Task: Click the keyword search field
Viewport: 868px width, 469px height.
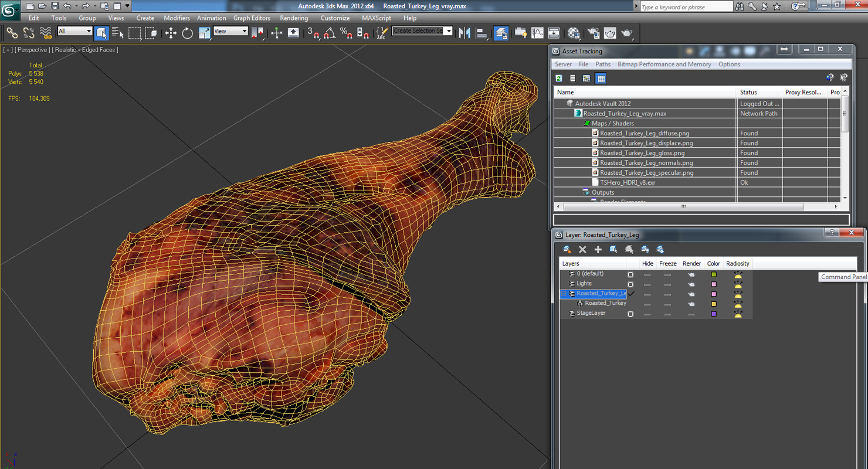Action: [686, 6]
